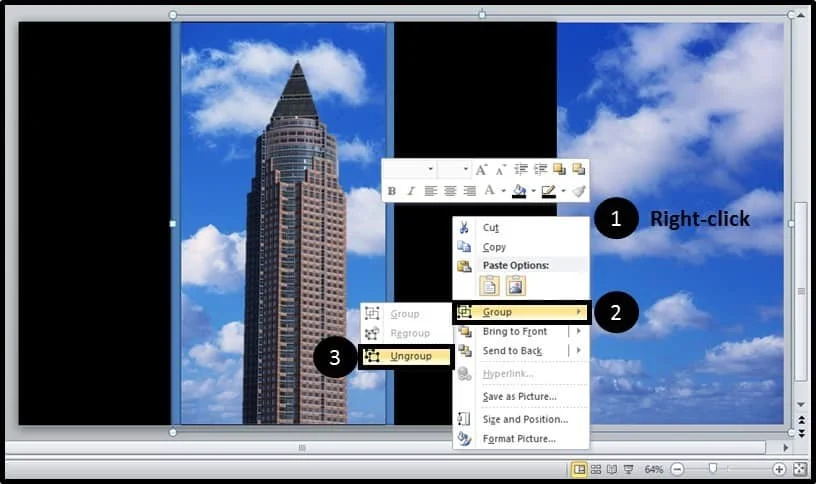Viewport: 816px width, 484px height.
Task: Apply the Font Color letter A
Action: click(489, 190)
